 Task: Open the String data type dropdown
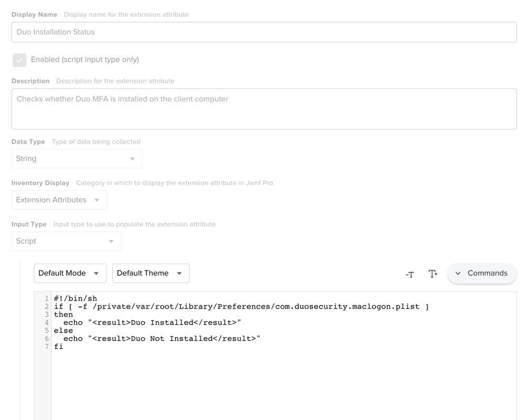77,158
